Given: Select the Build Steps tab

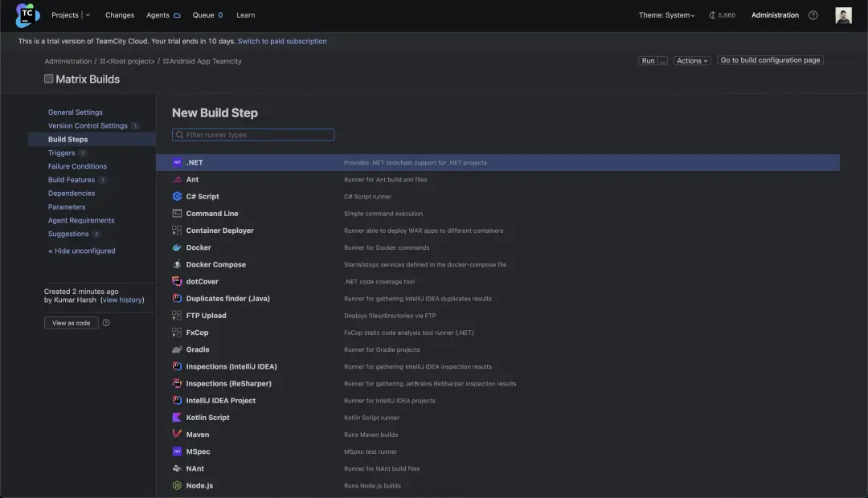Looking at the screenshot, I should [92, 140].
